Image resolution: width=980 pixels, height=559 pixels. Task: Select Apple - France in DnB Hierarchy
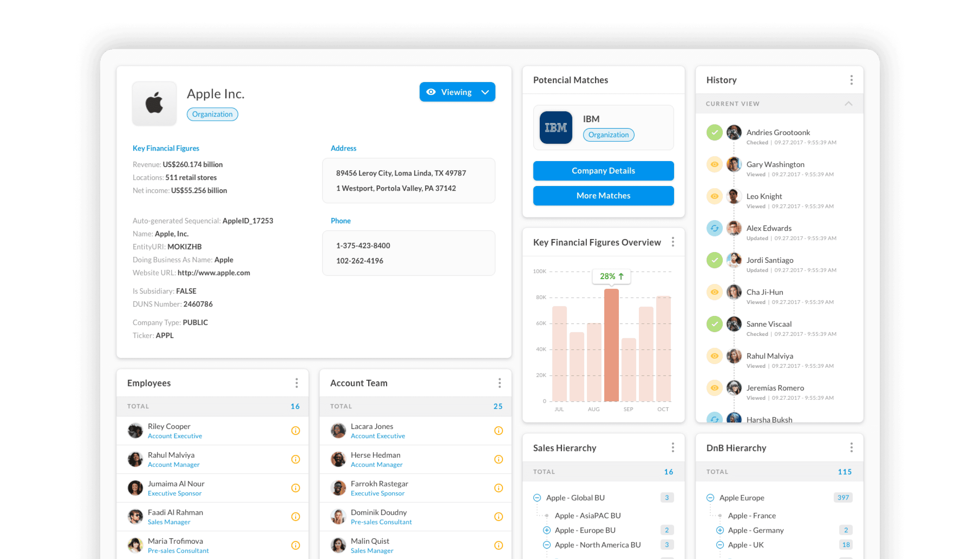752,516
